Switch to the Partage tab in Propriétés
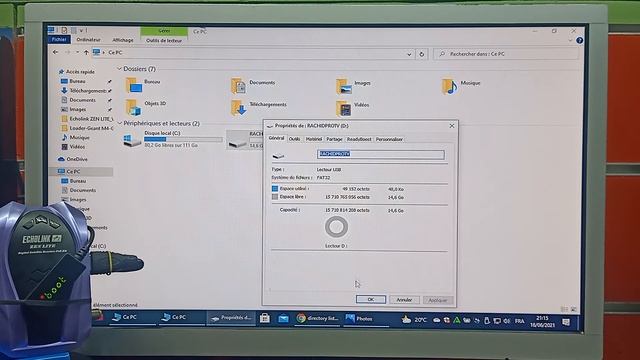This screenshot has height=360, width=640. tap(334, 139)
